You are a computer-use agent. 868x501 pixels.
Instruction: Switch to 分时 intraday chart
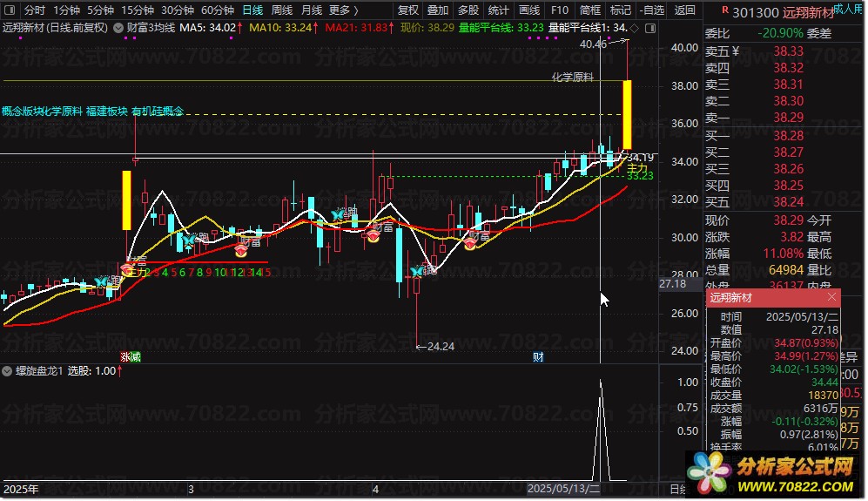point(34,10)
